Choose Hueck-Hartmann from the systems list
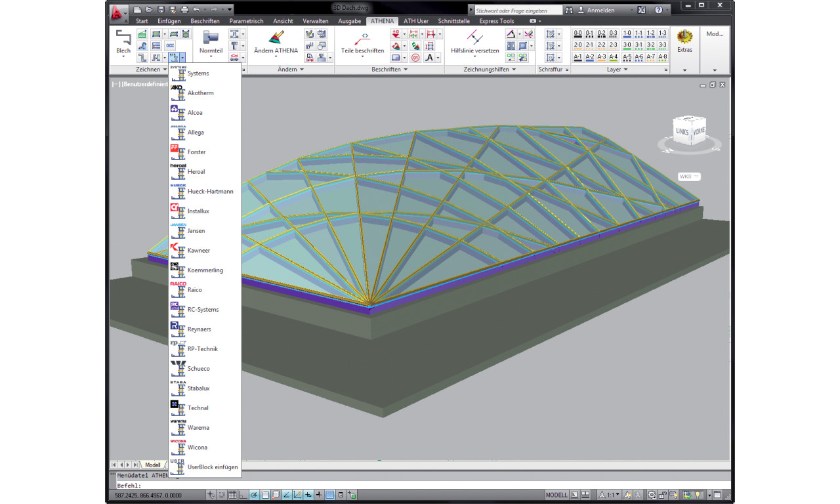 (x=205, y=192)
